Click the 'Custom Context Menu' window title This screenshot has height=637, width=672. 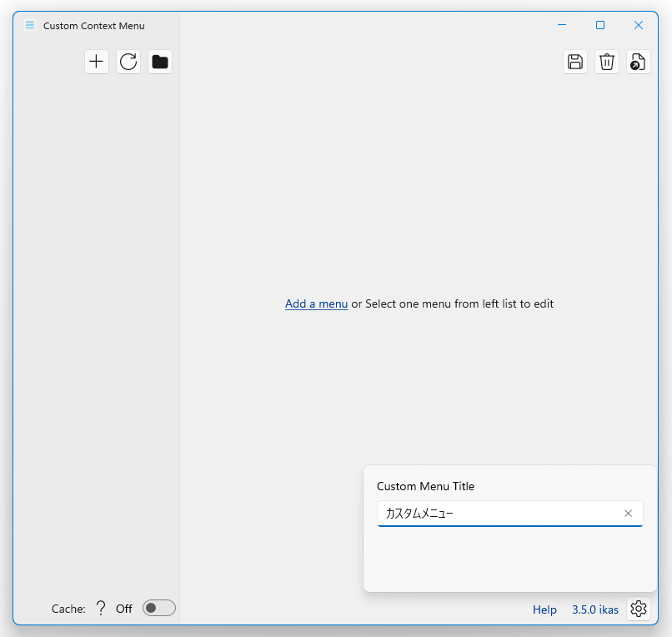click(94, 26)
